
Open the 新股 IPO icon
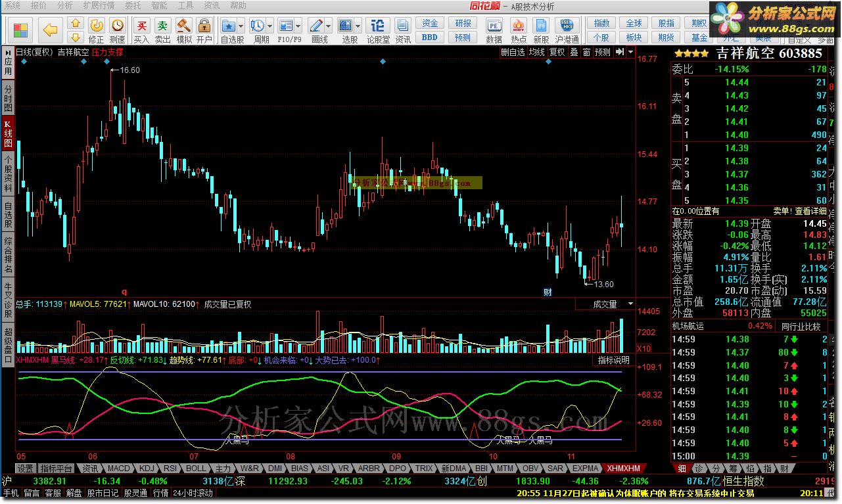point(541,26)
